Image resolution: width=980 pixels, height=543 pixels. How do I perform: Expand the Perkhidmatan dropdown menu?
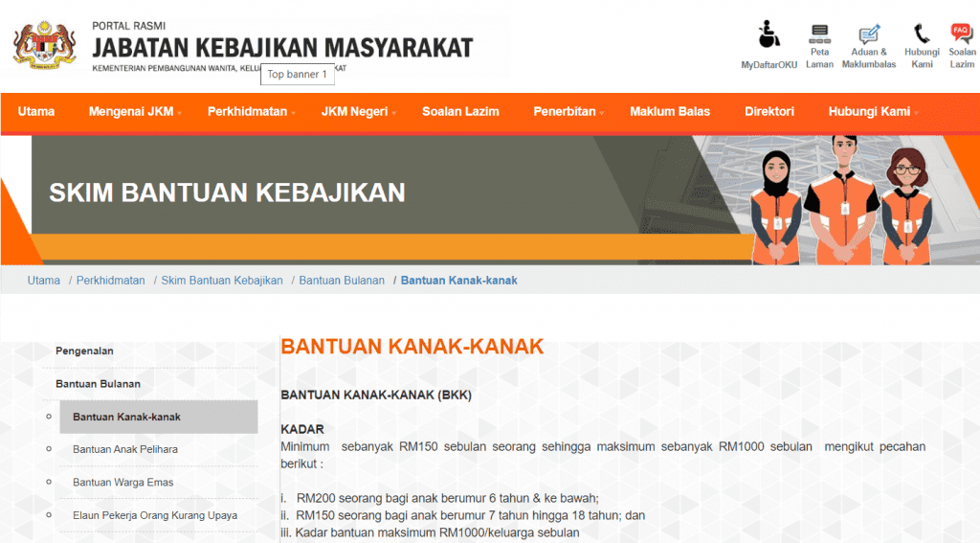pos(251,112)
